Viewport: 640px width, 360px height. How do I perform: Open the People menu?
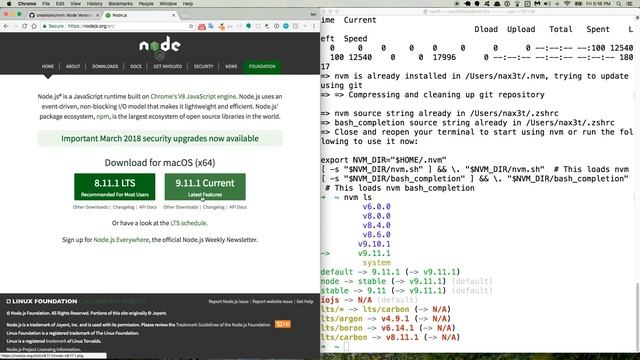[x=146, y=4]
